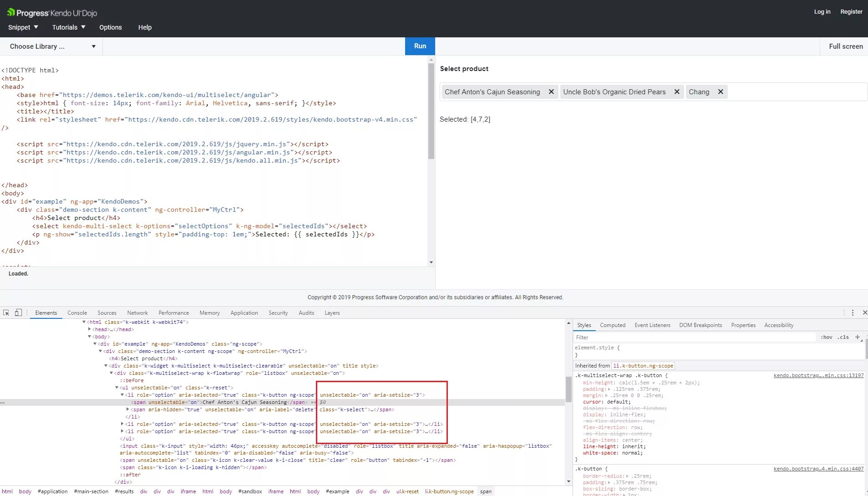Remove the Uncle Bob's Organic Dried Pears tag
868x496 pixels.
(677, 92)
